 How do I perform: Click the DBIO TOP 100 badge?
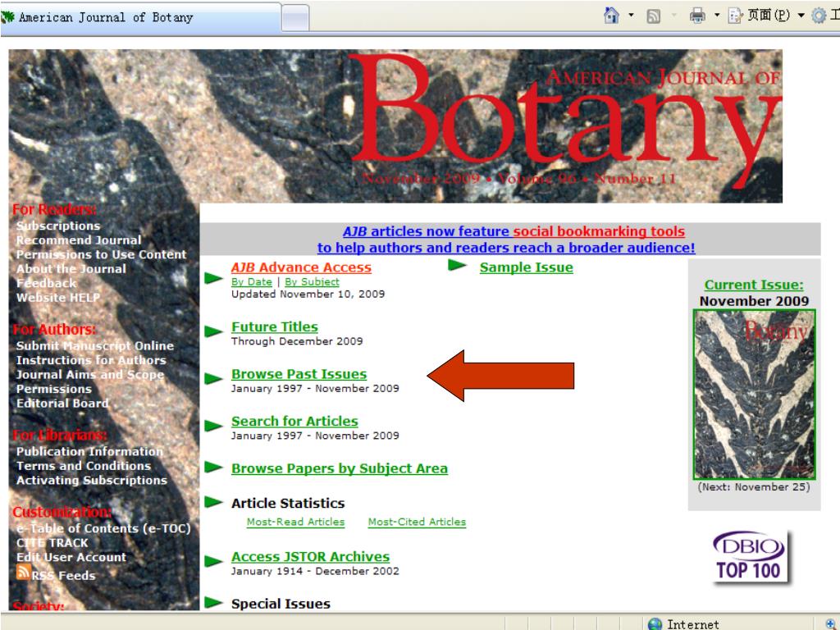click(x=750, y=556)
